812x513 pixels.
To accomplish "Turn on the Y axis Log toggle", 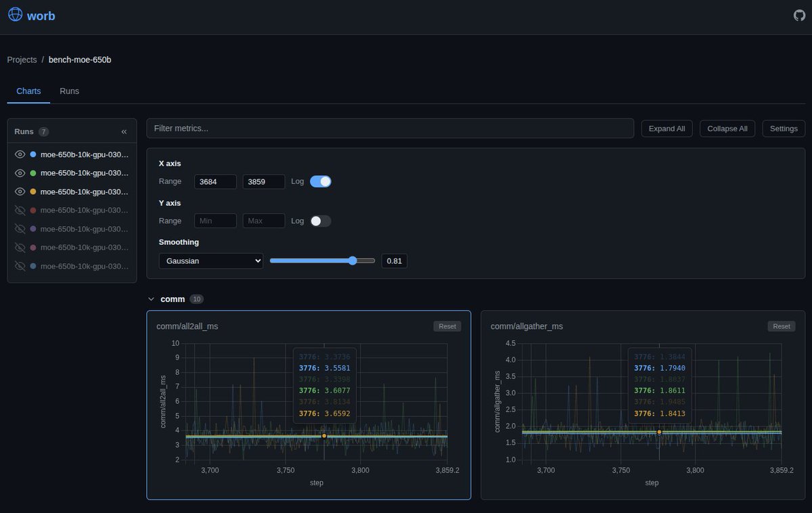I will pyautogui.click(x=321, y=221).
